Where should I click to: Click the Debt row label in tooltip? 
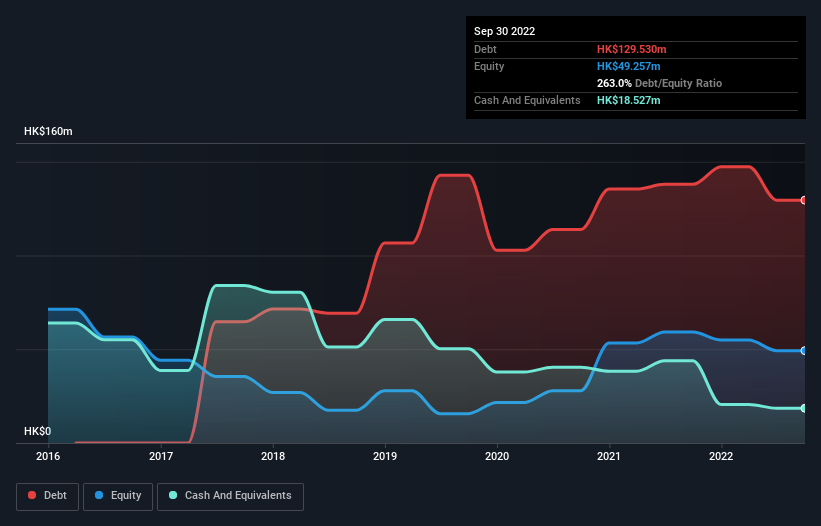tap(485, 49)
